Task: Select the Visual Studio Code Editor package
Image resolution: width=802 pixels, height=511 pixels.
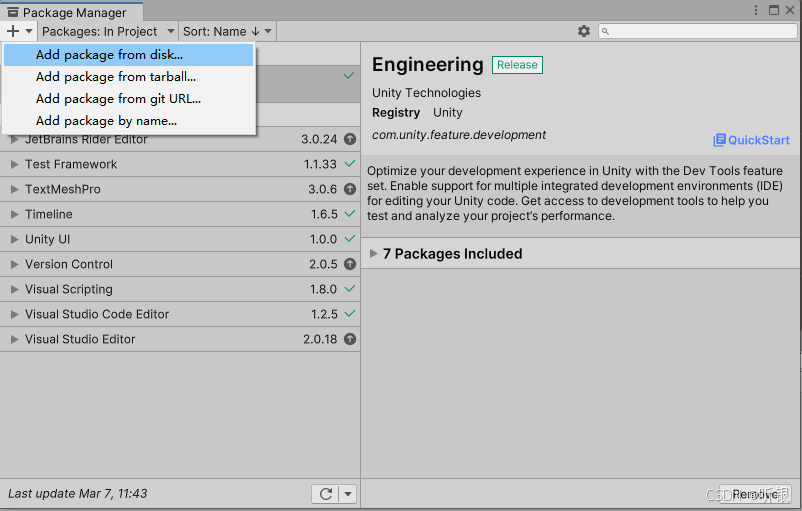Action: click(180, 314)
